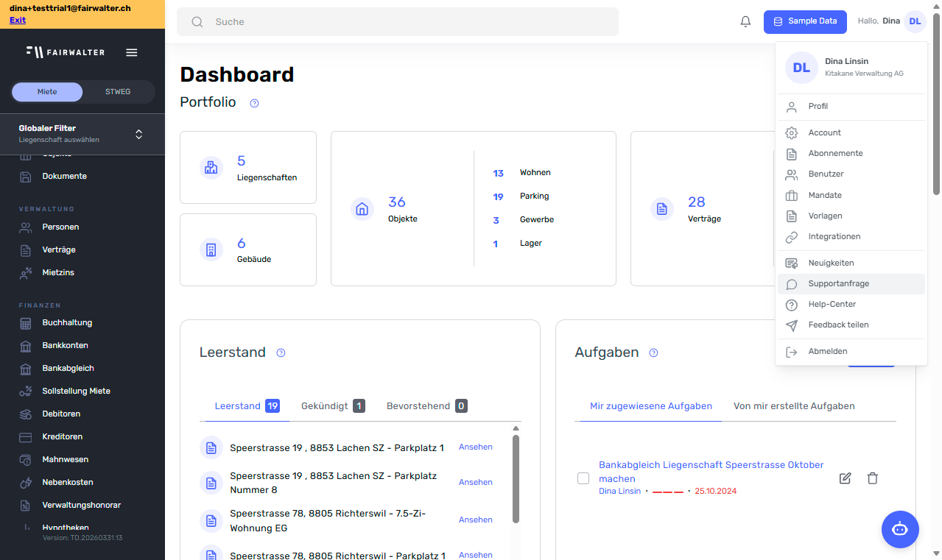Open the user avatar DL menu
Viewport: 942px width, 560px height.
point(915,21)
